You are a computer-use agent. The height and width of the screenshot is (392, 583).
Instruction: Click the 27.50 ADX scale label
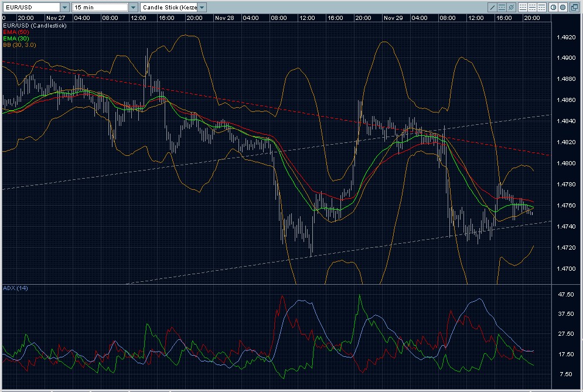coord(566,334)
